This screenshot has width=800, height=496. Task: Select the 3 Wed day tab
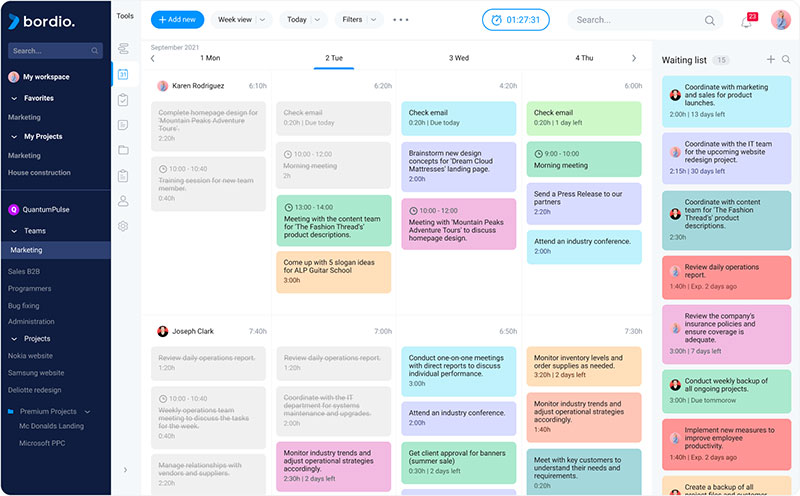tap(459, 58)
